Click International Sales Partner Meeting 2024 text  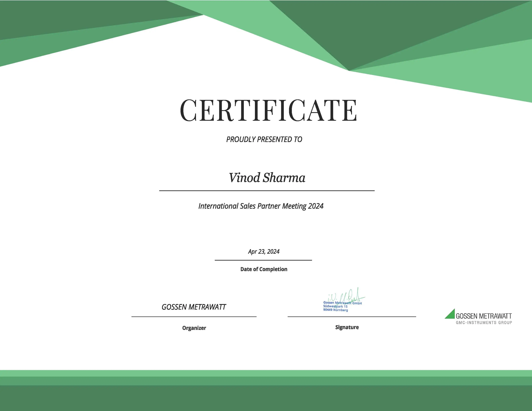(x=261, y=206)
